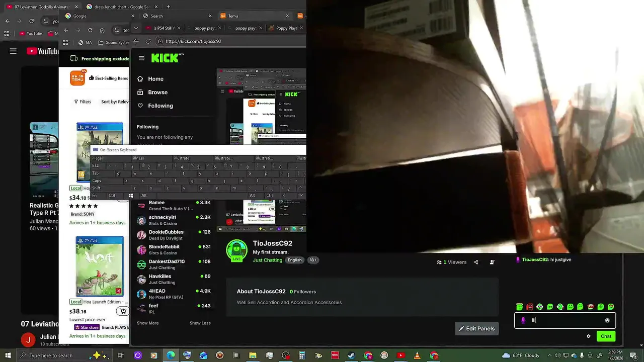Open Calculator from taskbar

coord(302,355)
